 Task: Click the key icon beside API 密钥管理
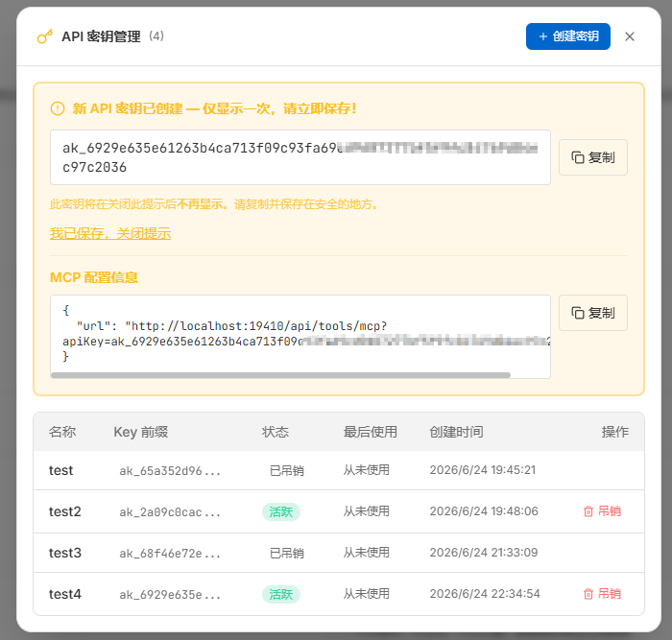[45, 36]
